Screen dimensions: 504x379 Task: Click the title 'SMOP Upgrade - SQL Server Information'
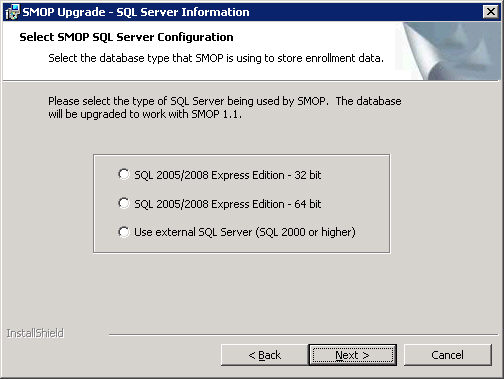pyautogui.click(x=136, y=12)
